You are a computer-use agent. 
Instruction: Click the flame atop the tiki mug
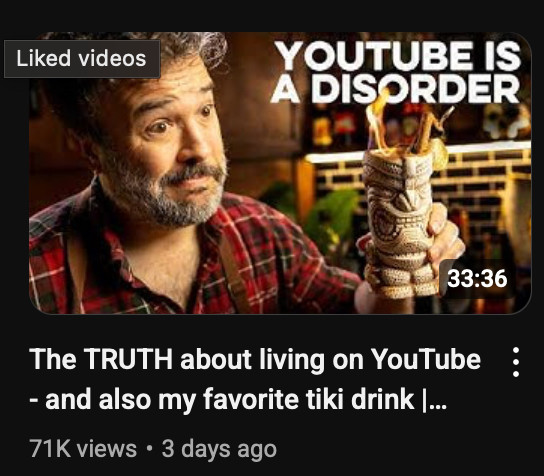pos(382,121)
